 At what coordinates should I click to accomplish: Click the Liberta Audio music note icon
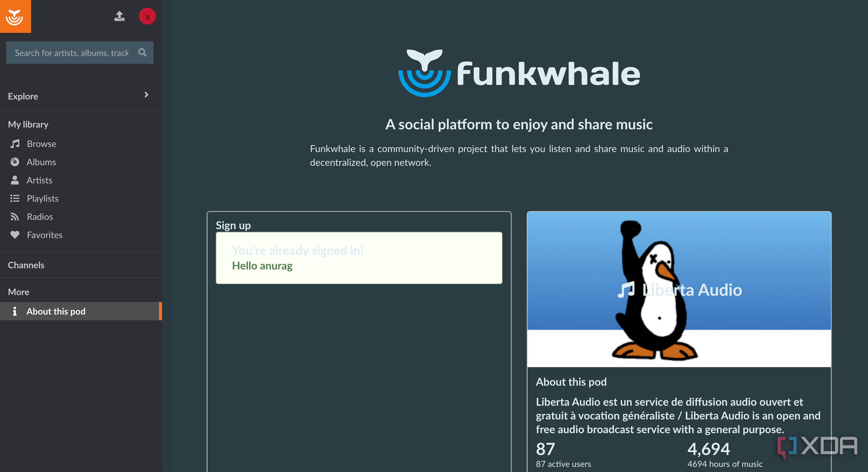(x=626, y=289)
